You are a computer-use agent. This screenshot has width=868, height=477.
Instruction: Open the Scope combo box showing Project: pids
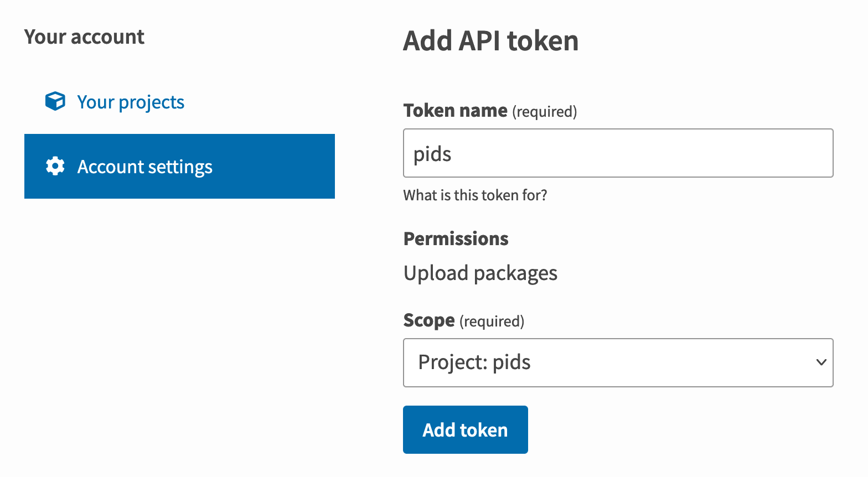pos(618,362)
